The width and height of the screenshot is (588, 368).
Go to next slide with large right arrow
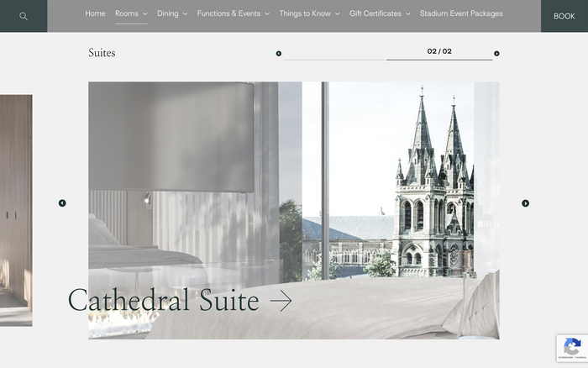(525, 203)
